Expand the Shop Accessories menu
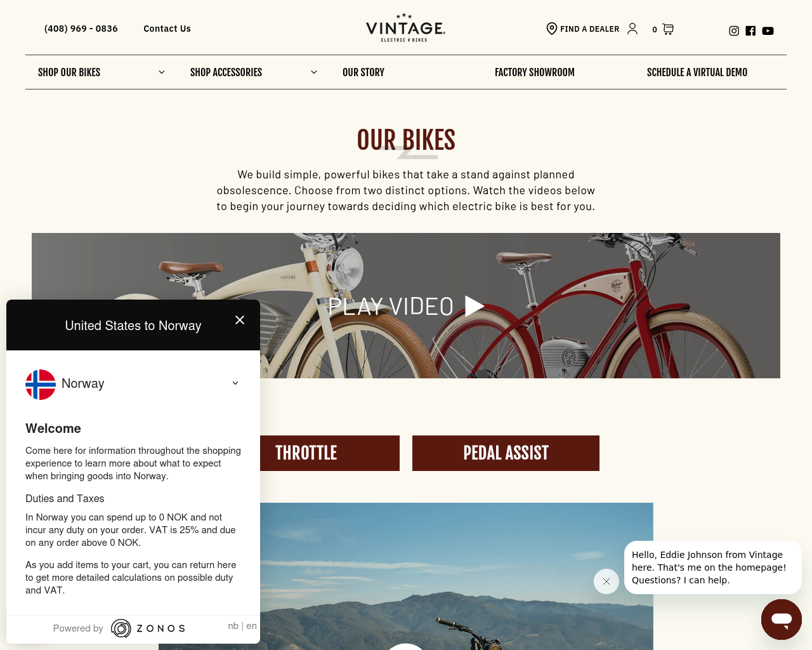The height and width of the screenshot is (650, 812). click(x=254, y=72)
